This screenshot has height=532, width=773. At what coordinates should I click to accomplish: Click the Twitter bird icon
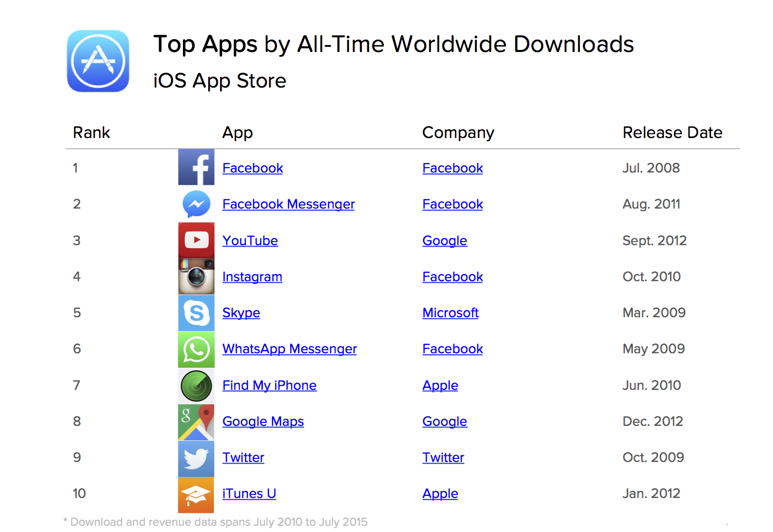click(x=196, y=458)
